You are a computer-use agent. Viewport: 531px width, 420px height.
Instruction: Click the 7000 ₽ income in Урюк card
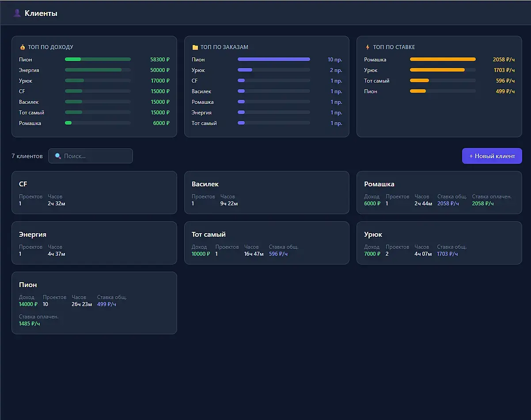[372, 254]
